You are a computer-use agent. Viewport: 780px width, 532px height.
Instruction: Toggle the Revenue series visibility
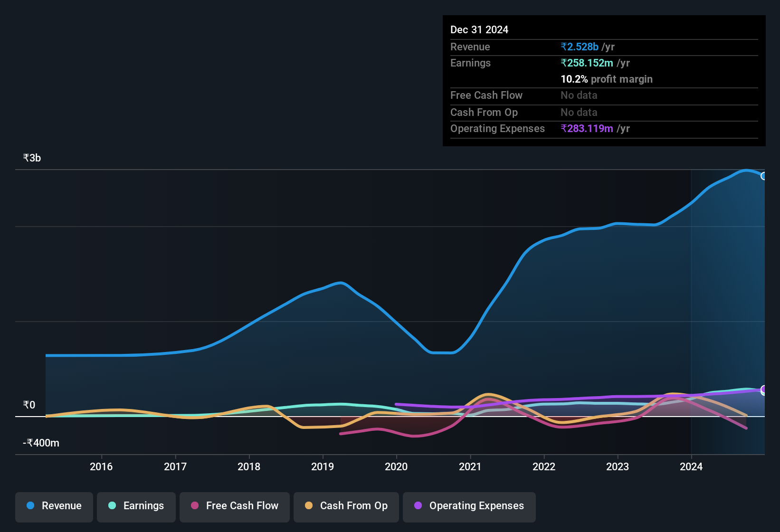[54, 506]
